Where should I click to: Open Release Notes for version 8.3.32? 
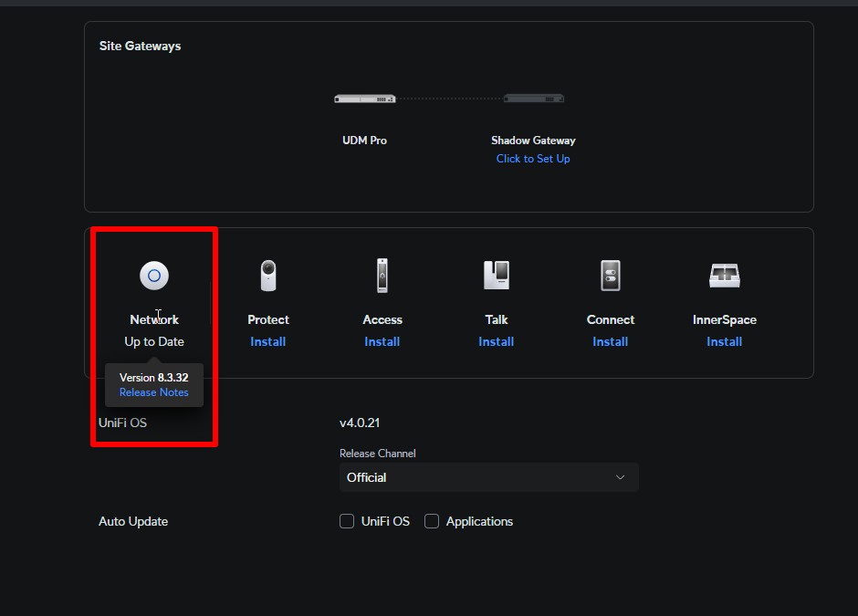click(153, 392)
